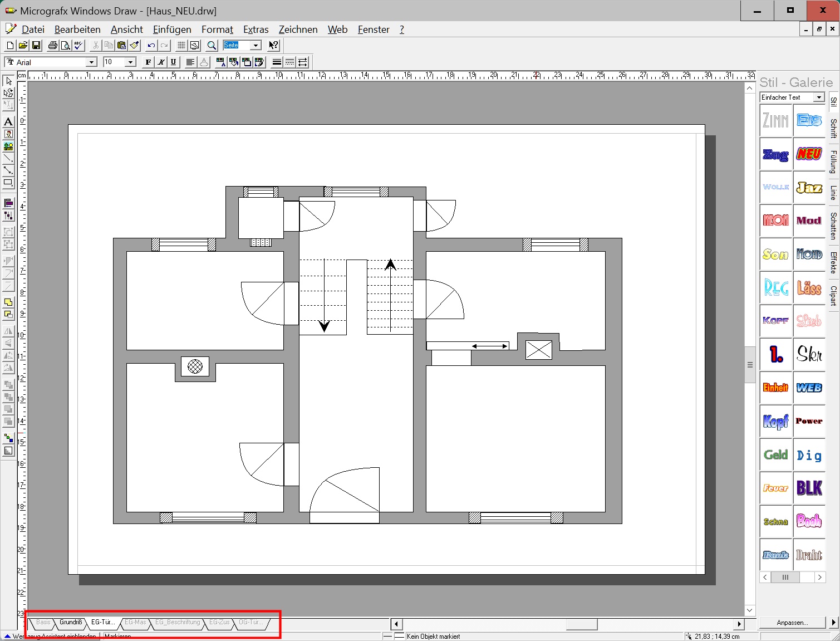Open the Clipart side tab in Galerie
The width and height of the screenshot is (840, 641).
pyautogui.click(x=833, y=296)
